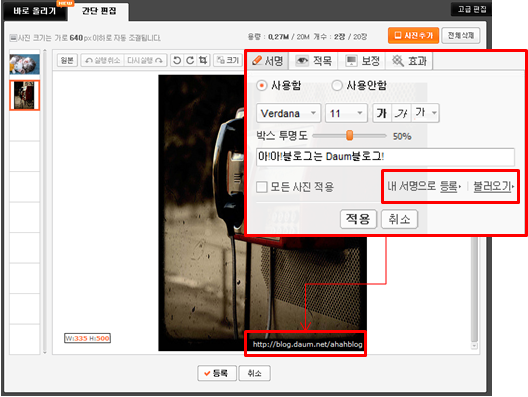Viewport: 528px width, 397px height.
Task: Click the 사진추가 add photo button
Action: 414,35
